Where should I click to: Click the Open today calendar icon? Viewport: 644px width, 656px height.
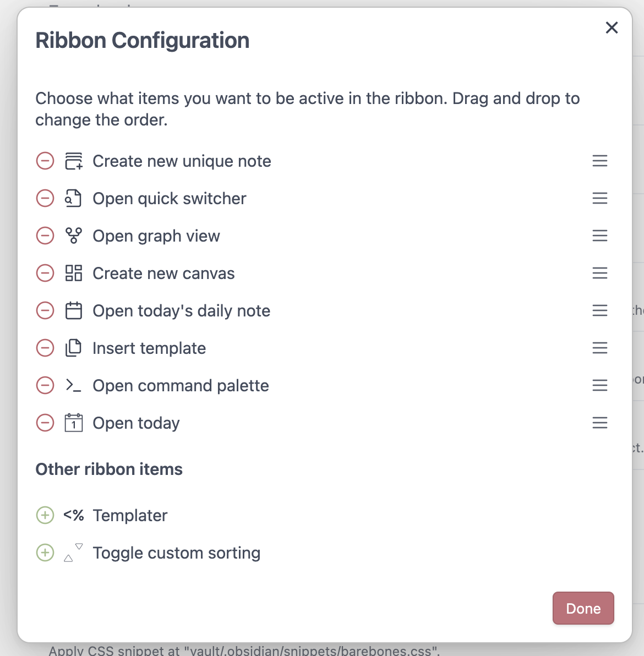tap(73, 423)
